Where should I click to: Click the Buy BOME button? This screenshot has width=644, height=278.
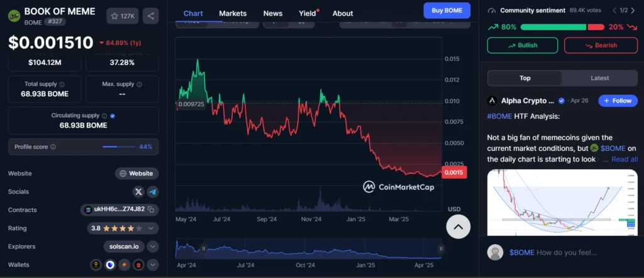447,10
